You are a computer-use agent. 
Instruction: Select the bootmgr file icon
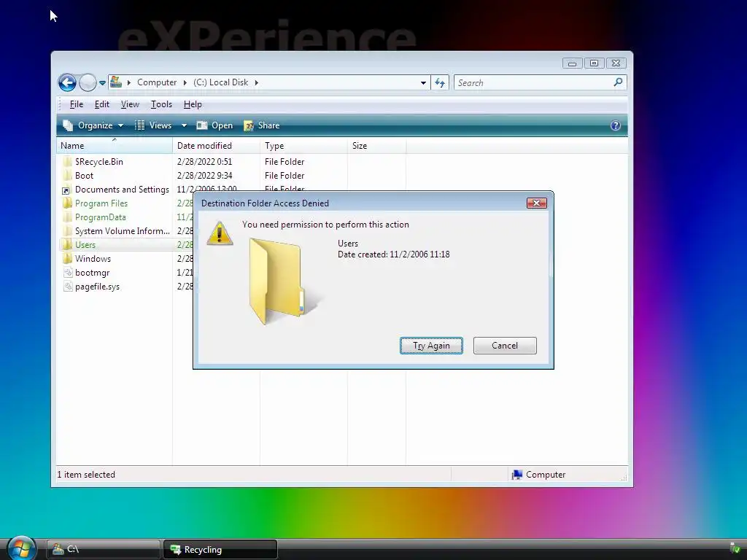pos(68,273)
